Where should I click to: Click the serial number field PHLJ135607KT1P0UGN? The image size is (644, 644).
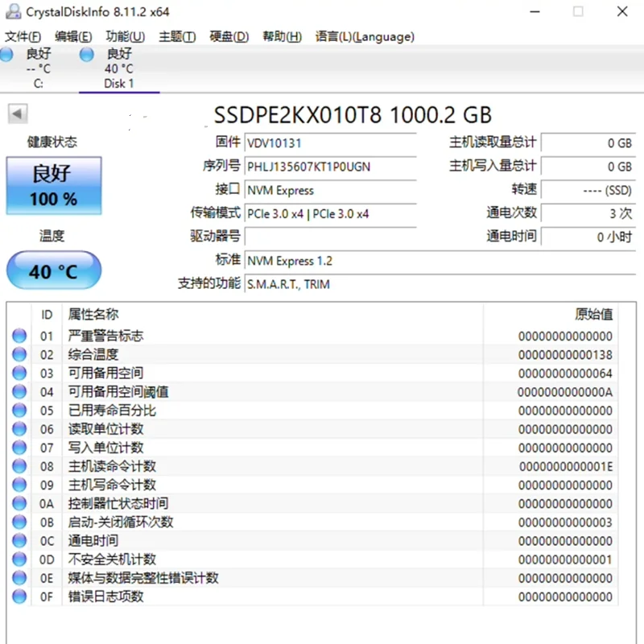pos(330,167)
